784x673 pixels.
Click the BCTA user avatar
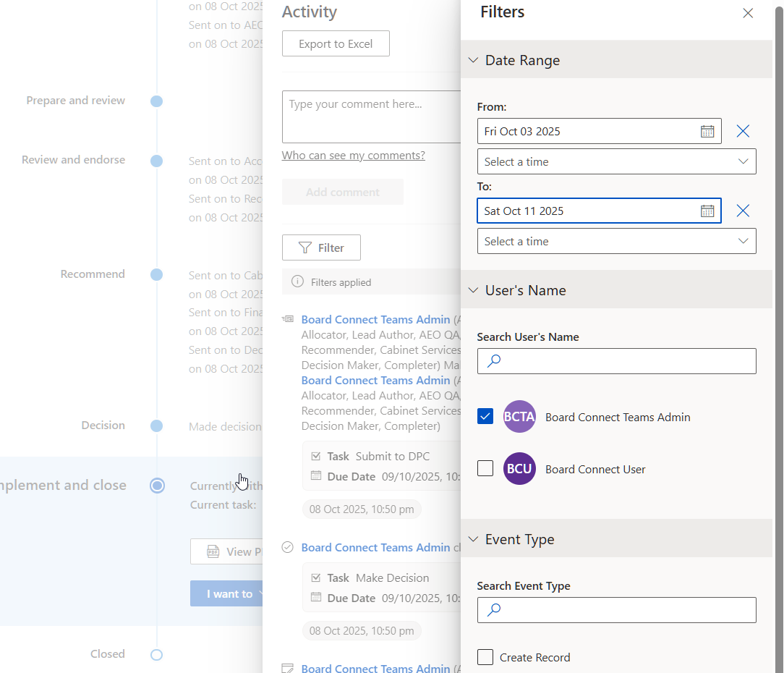click(x=519, y=417)
